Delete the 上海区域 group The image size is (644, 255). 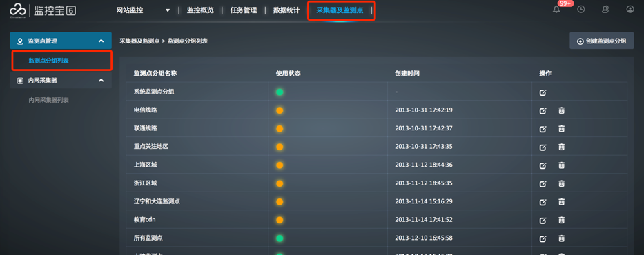[561, 165]
